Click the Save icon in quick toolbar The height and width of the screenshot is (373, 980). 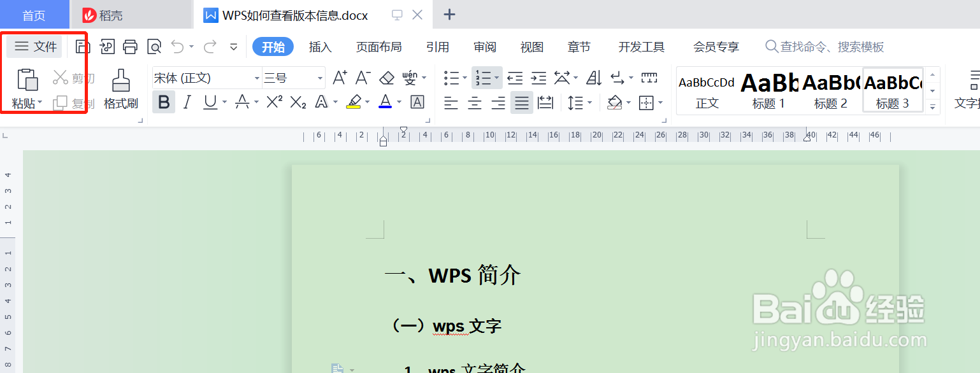83,46
